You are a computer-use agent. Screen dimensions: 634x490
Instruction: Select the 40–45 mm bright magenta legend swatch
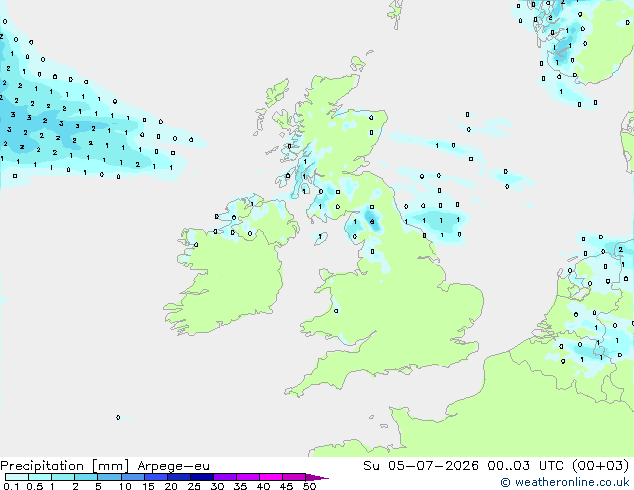(271, 477)
